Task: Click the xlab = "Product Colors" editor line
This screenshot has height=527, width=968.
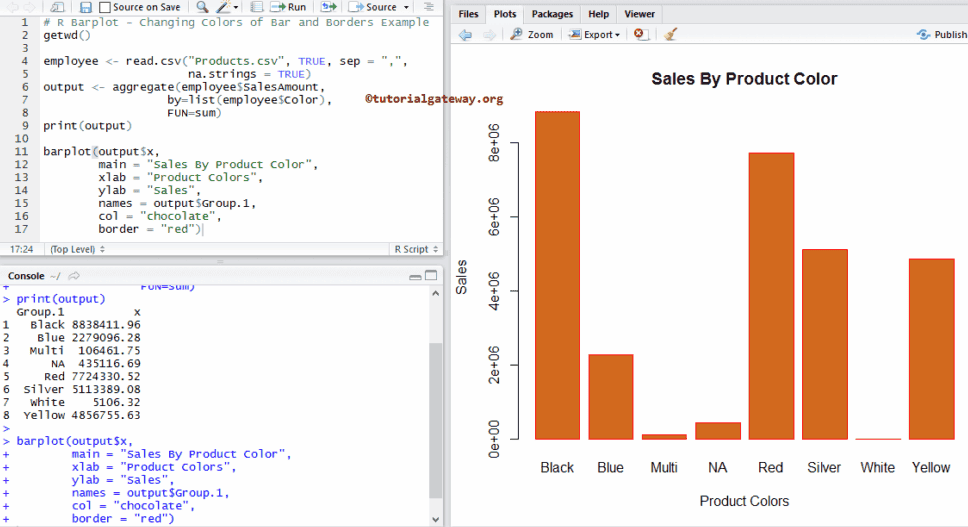Action: (180, 178)
